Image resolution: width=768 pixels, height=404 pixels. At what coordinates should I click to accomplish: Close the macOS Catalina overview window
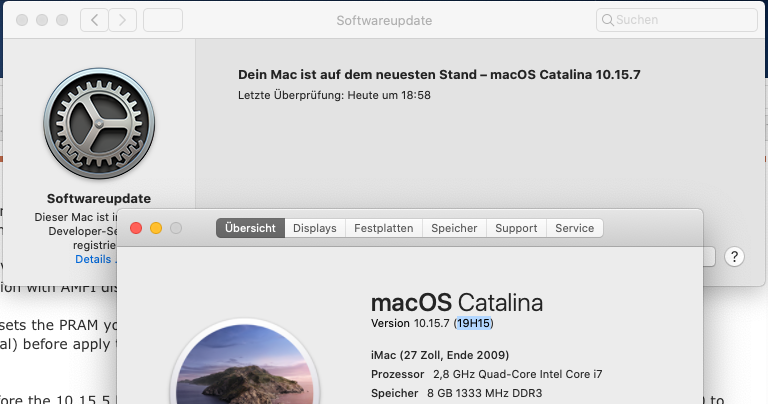click(x=136, y=228)
